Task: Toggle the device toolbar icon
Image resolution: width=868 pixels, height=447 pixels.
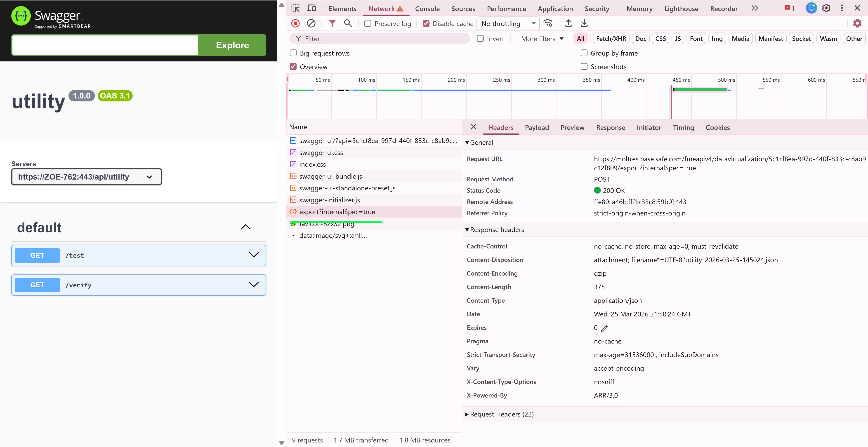Action: pyautogui.click(x=311, y=8)
